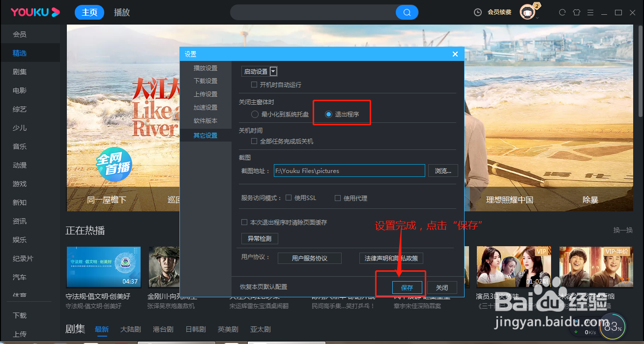The image size is (644, 344).
Task: Open 金刚川 video thumbnail
Action: point(164,267)
